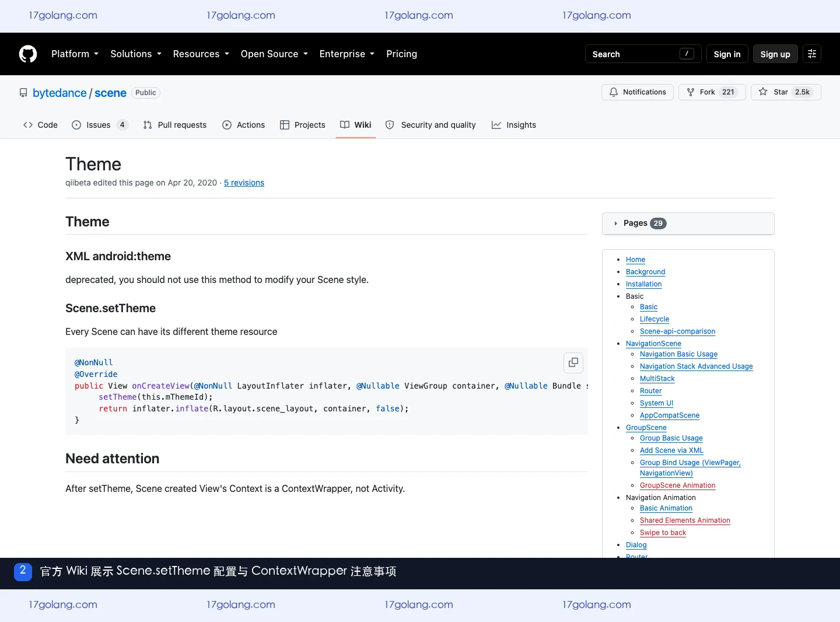Expand the Solutions dropdown menu
The image size is (840, 622).
pos(136,54)
